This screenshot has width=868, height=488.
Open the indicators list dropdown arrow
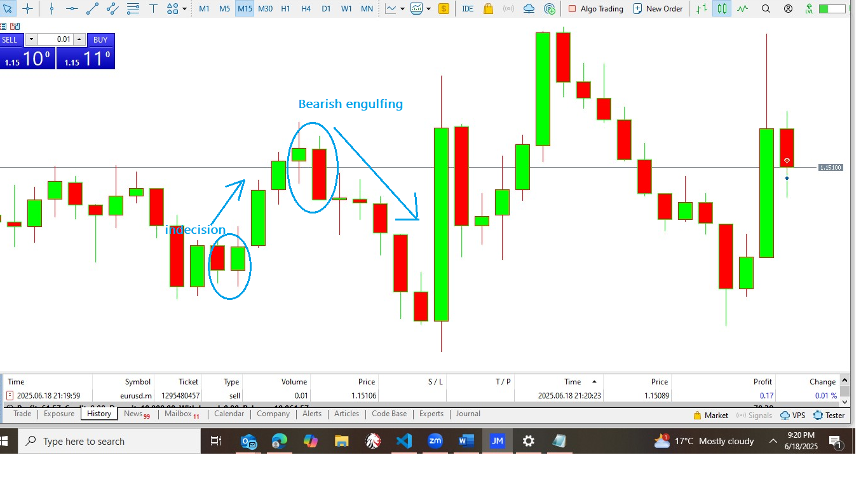tap(429, 9)
